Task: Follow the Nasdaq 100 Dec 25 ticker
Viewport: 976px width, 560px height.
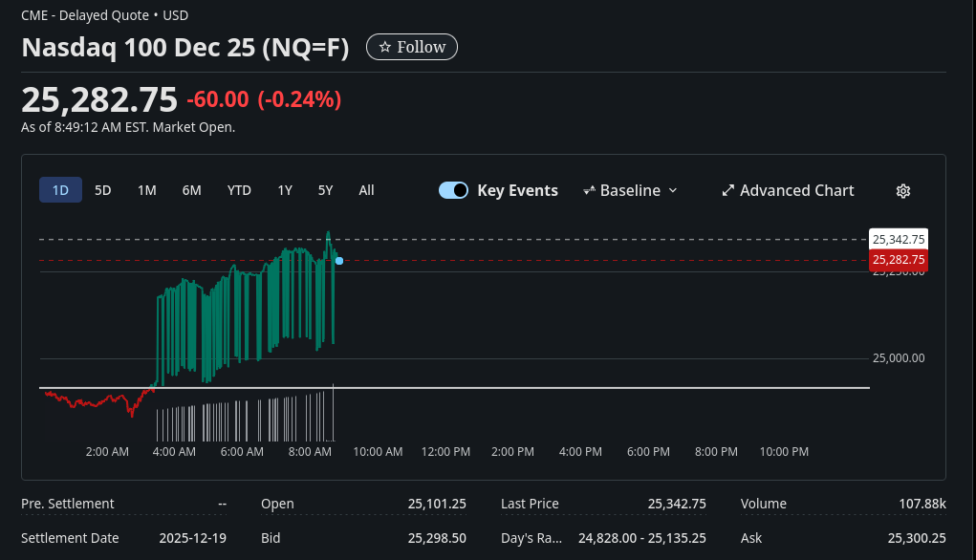Action: click(412, 47)
